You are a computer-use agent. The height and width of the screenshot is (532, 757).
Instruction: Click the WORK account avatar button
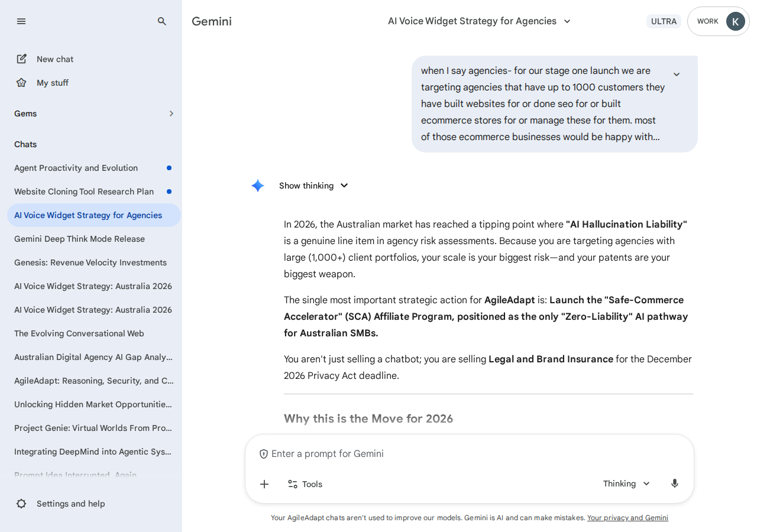pos(735,21)
